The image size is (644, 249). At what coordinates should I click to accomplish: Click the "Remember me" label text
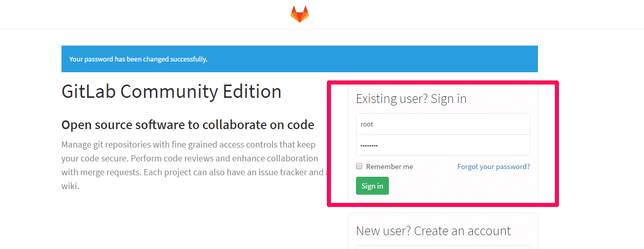[x=389, y=167]
